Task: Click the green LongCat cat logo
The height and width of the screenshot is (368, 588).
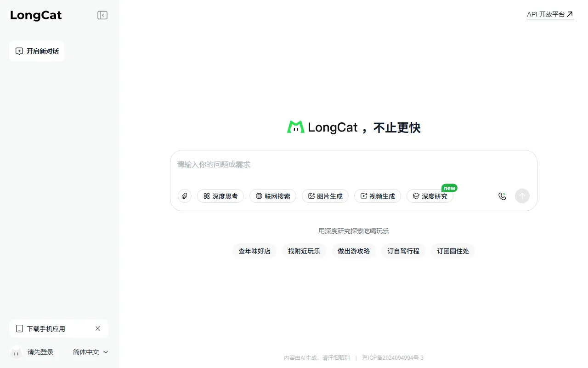Action: (x=295, y=127)
